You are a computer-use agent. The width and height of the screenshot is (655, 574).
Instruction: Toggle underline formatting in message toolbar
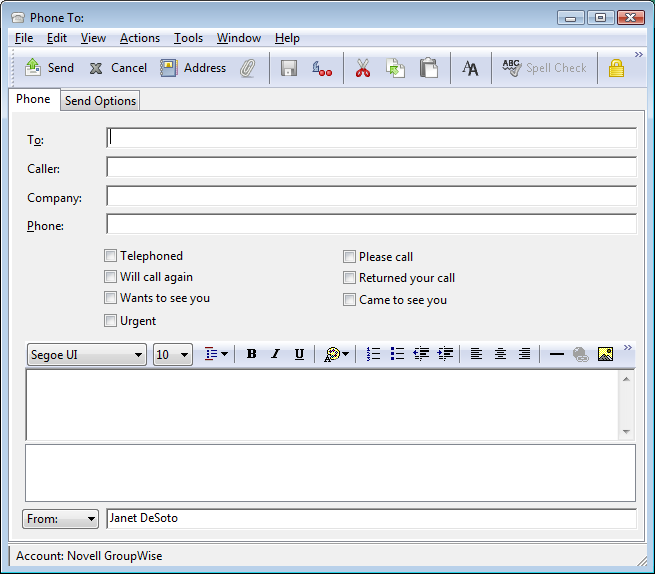click(x=299, y=354)
